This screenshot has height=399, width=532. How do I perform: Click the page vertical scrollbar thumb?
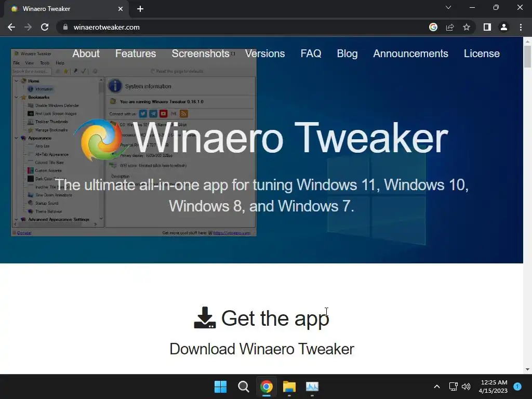click(528, 57)
